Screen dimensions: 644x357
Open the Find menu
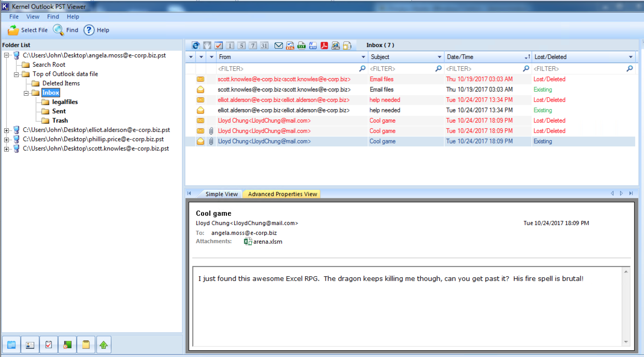click(53, 17)
